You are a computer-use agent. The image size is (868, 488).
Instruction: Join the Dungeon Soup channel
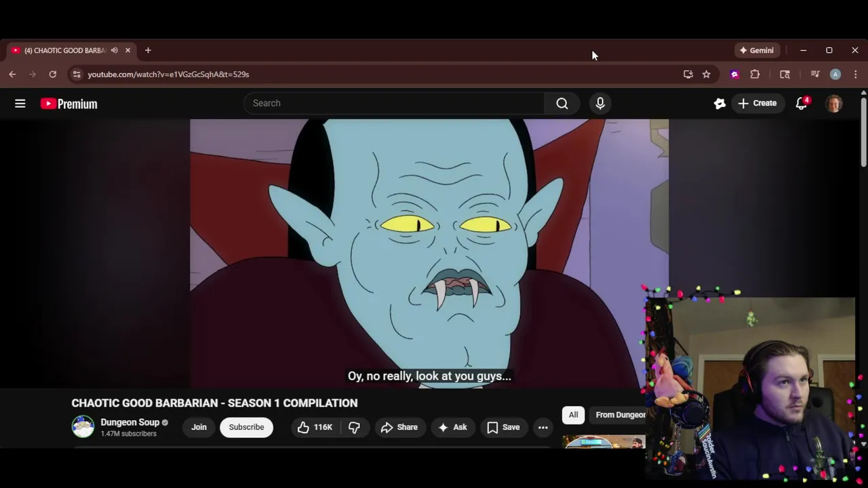199,427
